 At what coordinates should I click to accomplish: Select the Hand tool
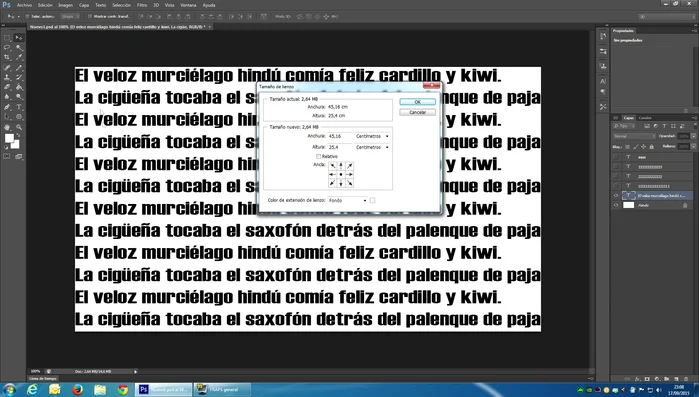7,127
